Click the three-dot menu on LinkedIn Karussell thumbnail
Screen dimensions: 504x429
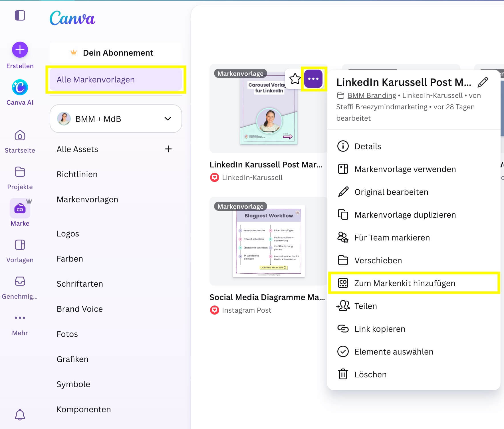coord(313,79)
